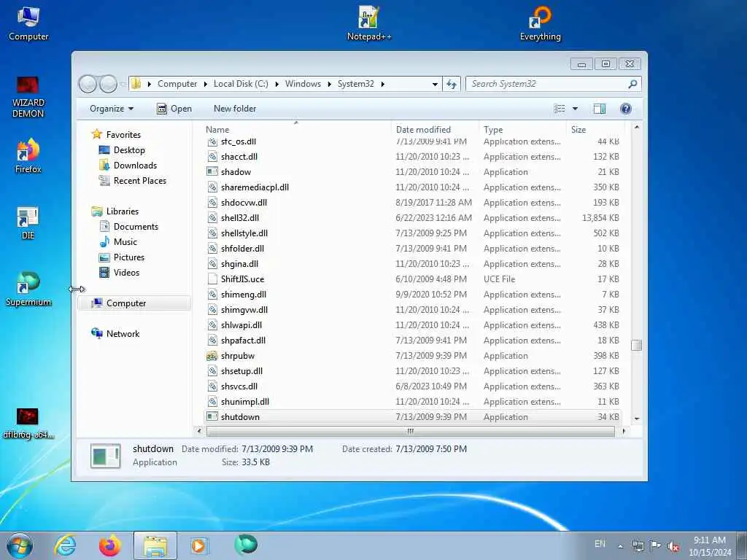
Task: Open the Computer desktop icon
Action: [x=28, y=23]
